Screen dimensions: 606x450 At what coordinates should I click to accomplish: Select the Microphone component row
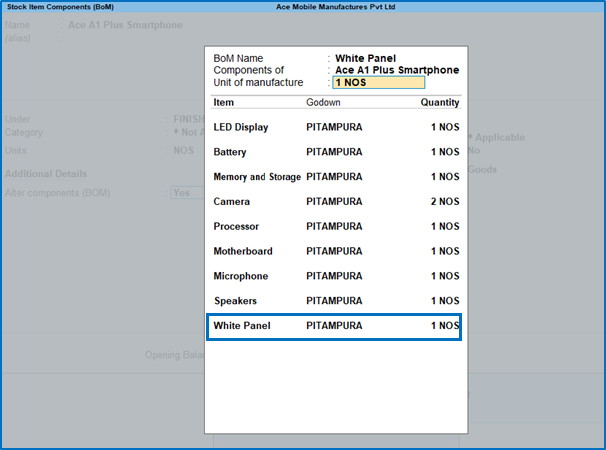[x=241, y=276]
